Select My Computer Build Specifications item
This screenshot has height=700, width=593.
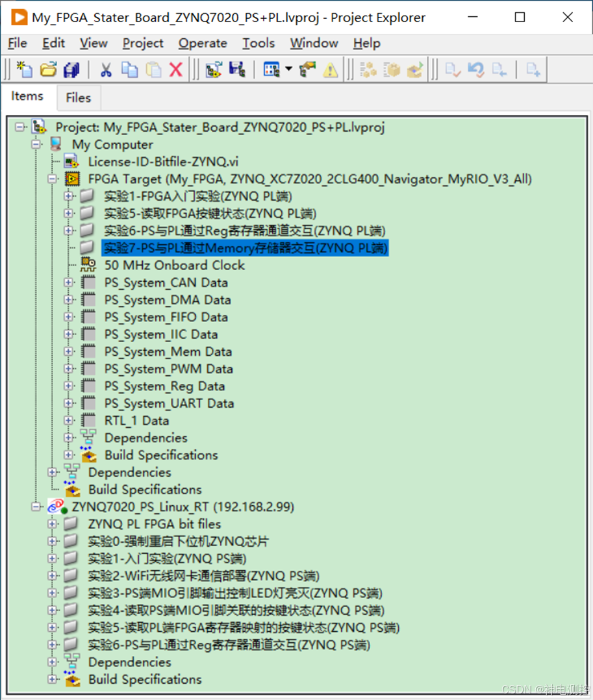pos(145,490)
